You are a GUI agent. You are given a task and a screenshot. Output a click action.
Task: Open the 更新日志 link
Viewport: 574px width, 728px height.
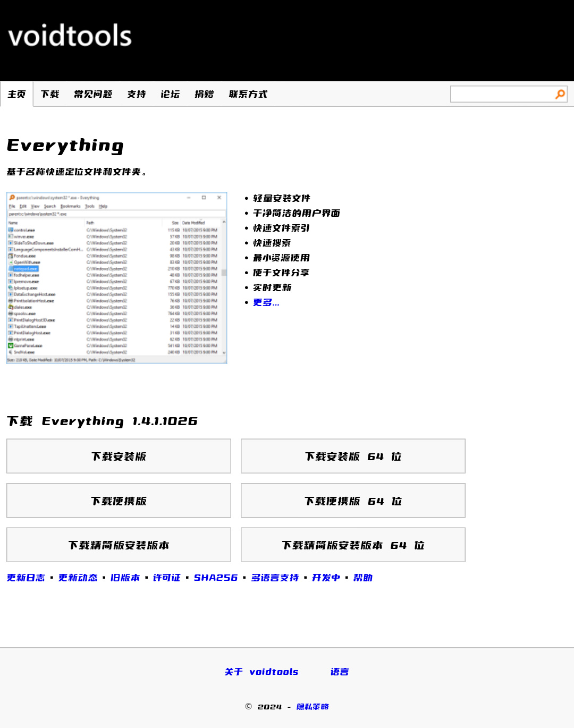(26, 578)
